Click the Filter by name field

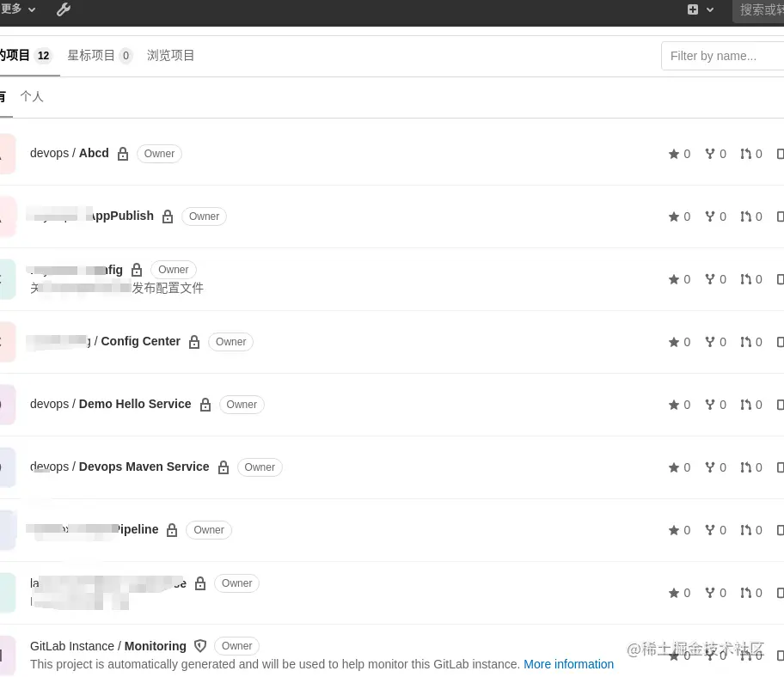coord(722,56)
